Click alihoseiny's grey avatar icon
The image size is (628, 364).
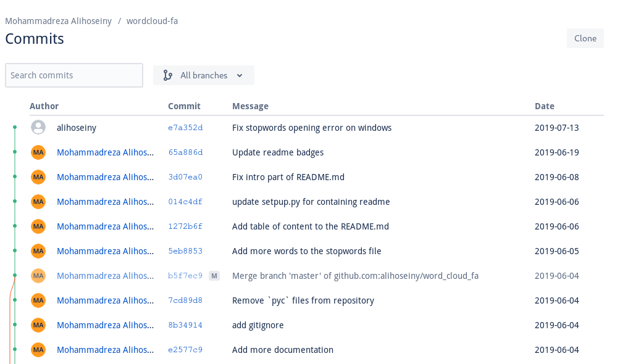pos(38,128)
